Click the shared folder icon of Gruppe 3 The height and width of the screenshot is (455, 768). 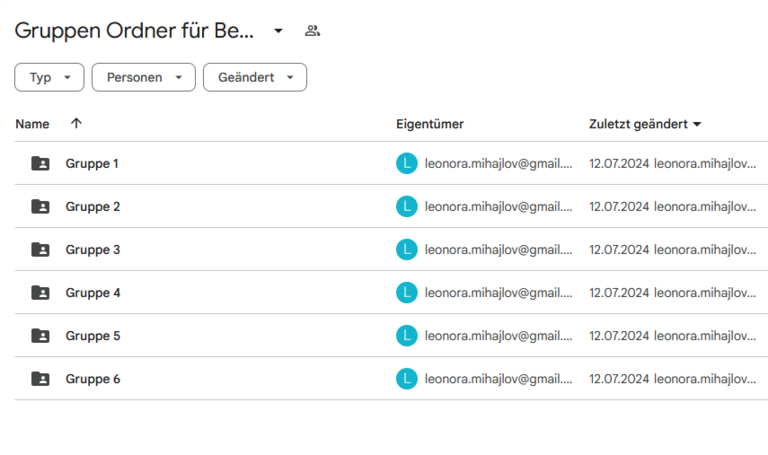tap(40, 249)
